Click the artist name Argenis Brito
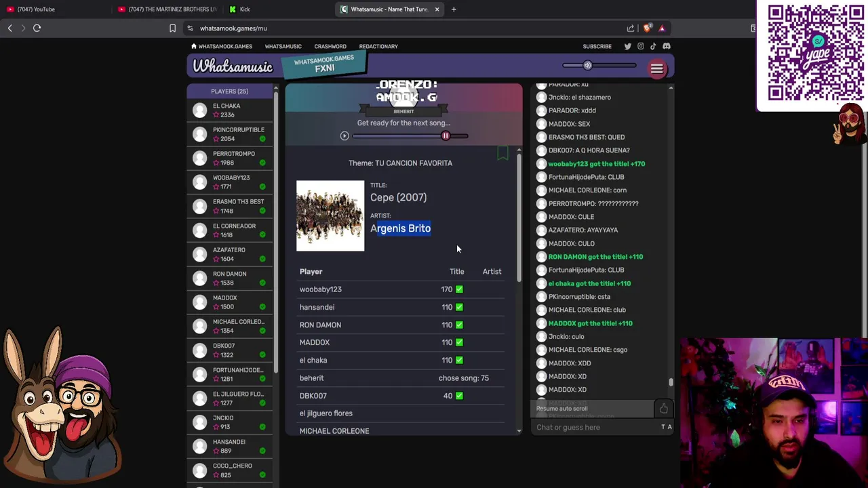This screenshot has width=868, height=488. tap(400, 228)
